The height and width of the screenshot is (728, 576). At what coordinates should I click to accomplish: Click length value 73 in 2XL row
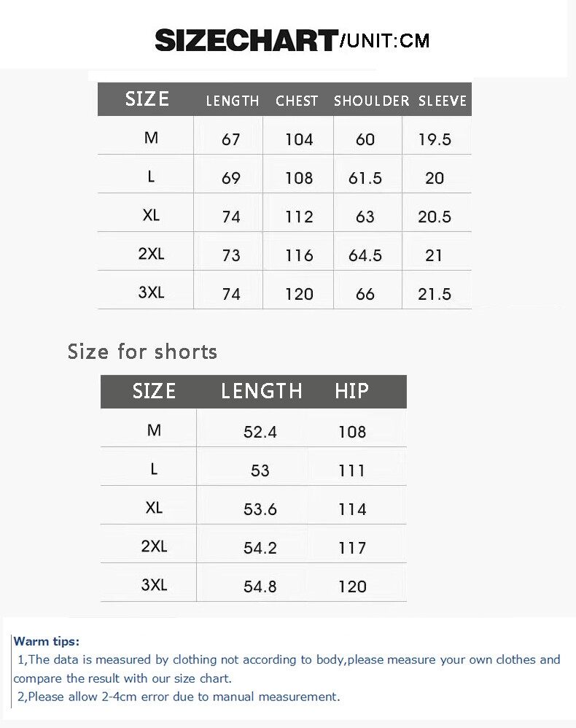(231, 255)
